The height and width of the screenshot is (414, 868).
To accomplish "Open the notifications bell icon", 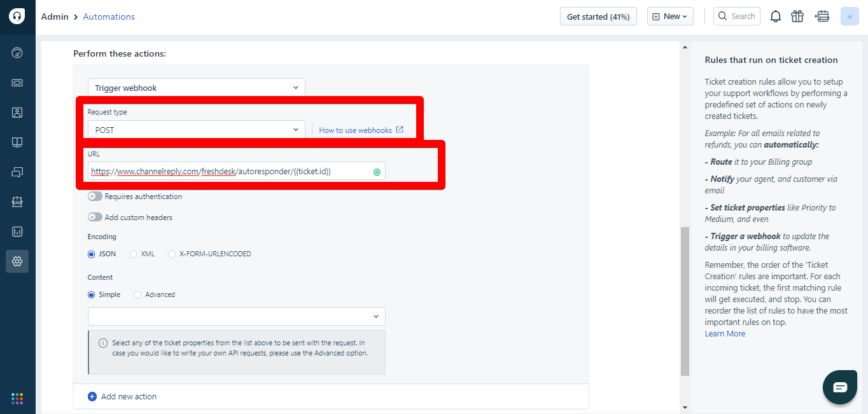I will [x=776, y=17].
